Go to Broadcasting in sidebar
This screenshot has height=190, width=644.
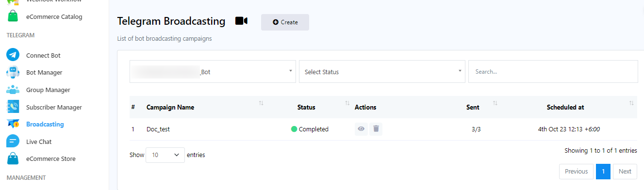(x=45, y=124)
